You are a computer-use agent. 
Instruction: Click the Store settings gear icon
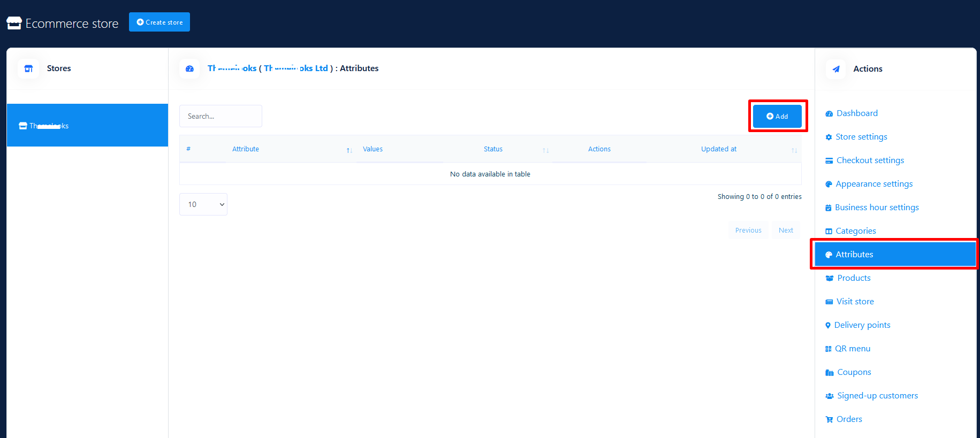pos(829,137)
